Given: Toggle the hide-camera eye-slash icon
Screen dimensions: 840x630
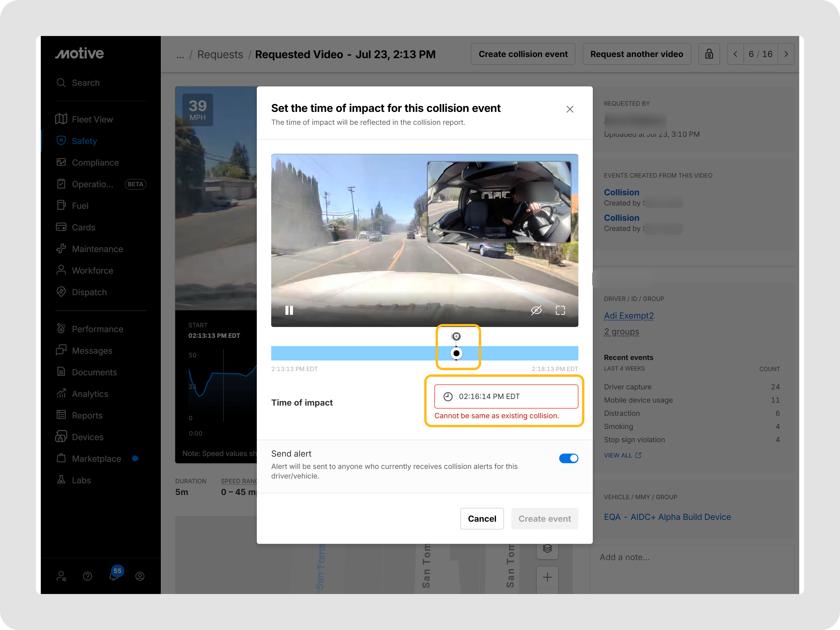Looking at the screenshot, I should coord(536,310).
